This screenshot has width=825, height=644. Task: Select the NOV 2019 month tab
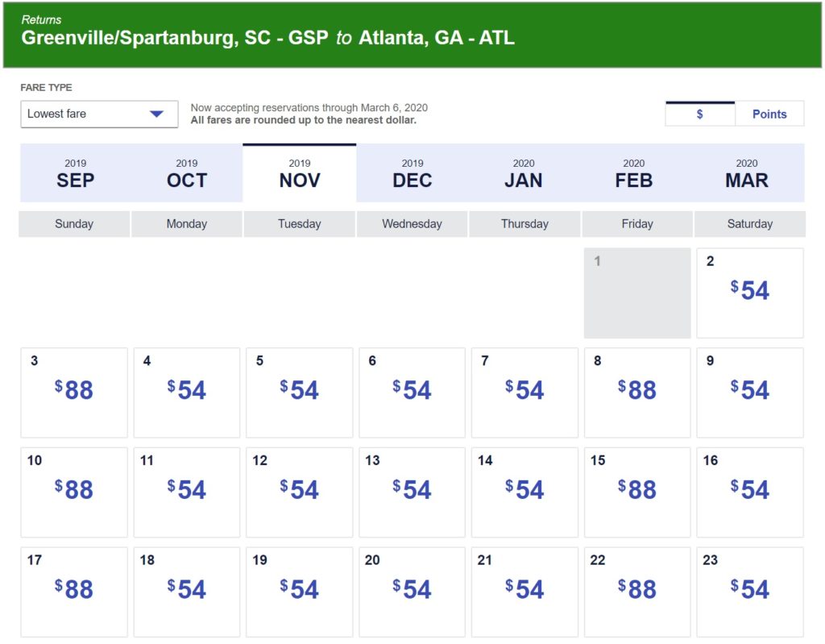pos(300,173)
